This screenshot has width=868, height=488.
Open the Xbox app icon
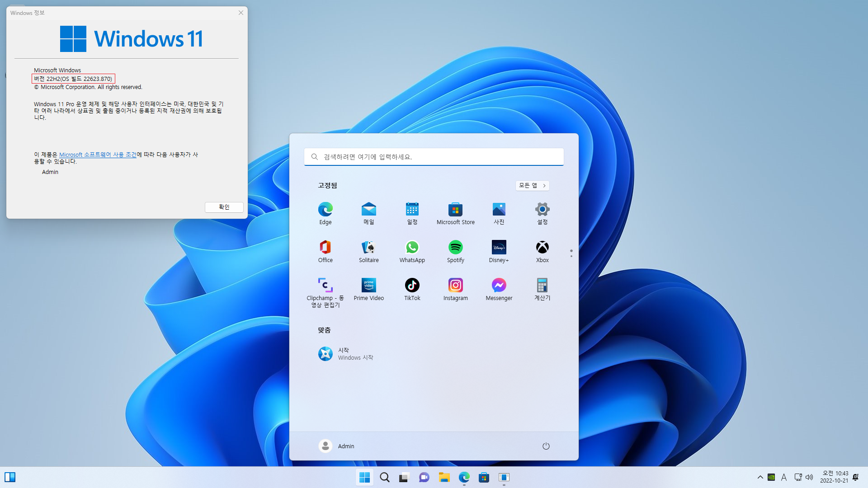tap(542, 248)
